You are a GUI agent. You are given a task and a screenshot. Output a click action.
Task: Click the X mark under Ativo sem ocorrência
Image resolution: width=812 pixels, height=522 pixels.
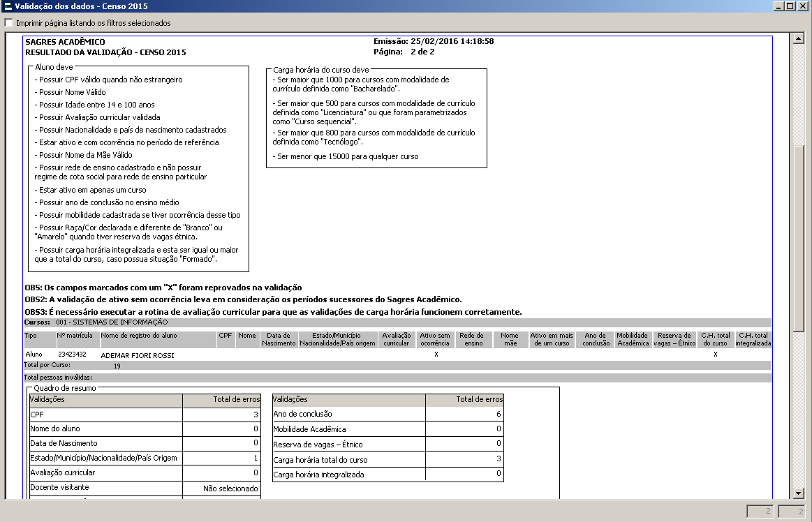pyautogui.click(x=436, y=355)
